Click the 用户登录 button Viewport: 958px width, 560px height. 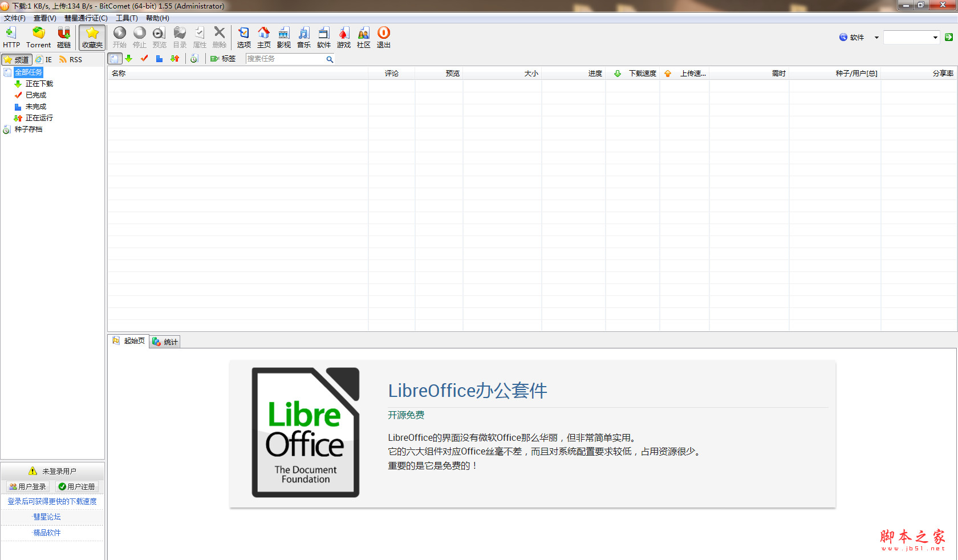[x=27, y=486]
